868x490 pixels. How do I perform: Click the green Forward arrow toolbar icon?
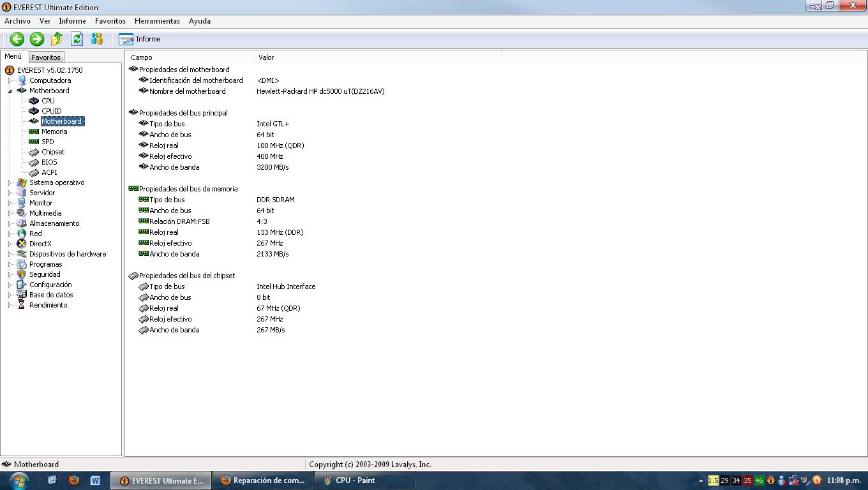[x=37, y=39]
